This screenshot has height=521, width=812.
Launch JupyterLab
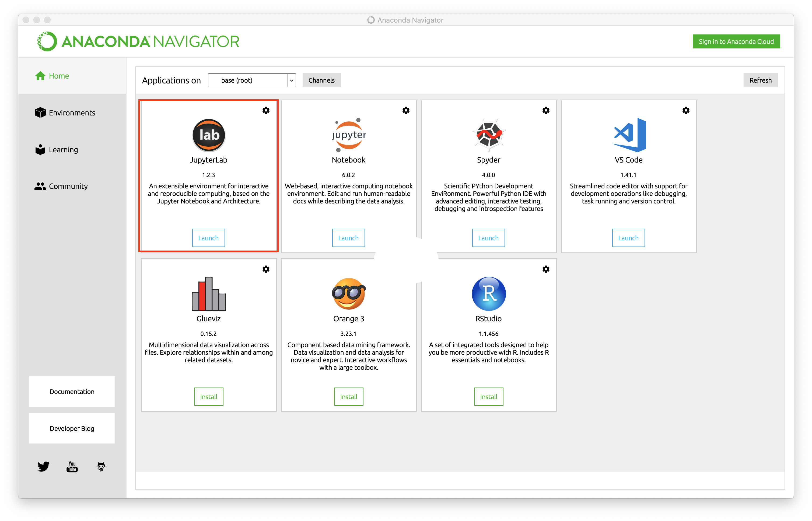tap(208, 238)
